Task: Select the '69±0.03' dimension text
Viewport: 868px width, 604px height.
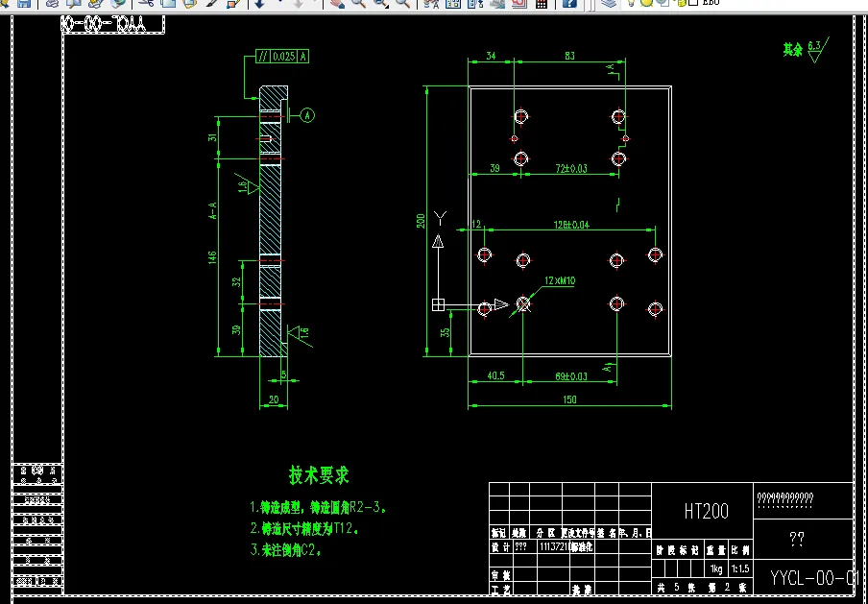Action: tap(570, 376)
